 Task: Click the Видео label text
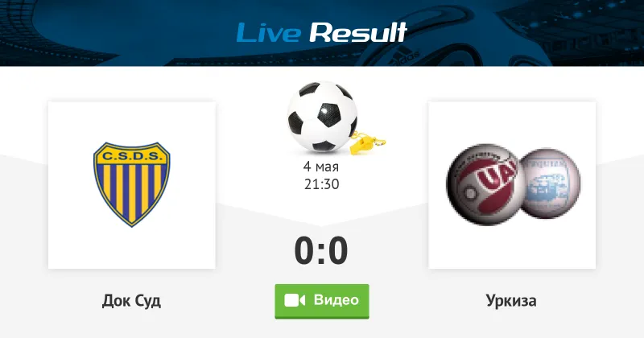coord(336,300)
